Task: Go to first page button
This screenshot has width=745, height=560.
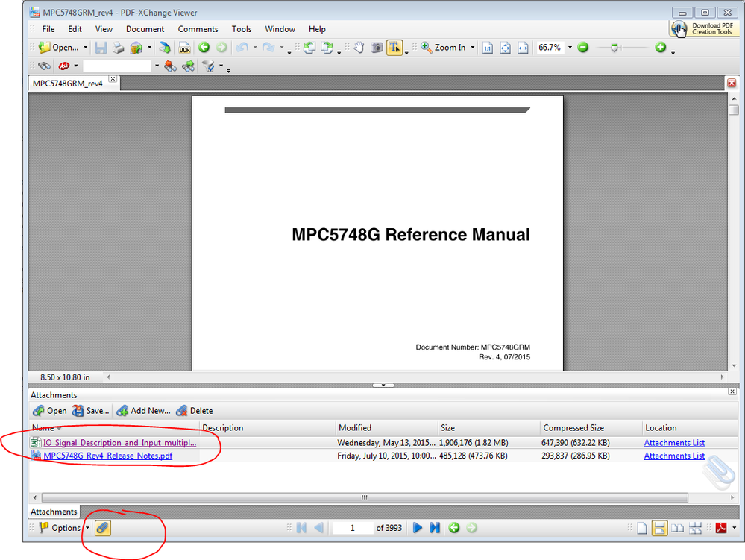Action: (301, 528)
